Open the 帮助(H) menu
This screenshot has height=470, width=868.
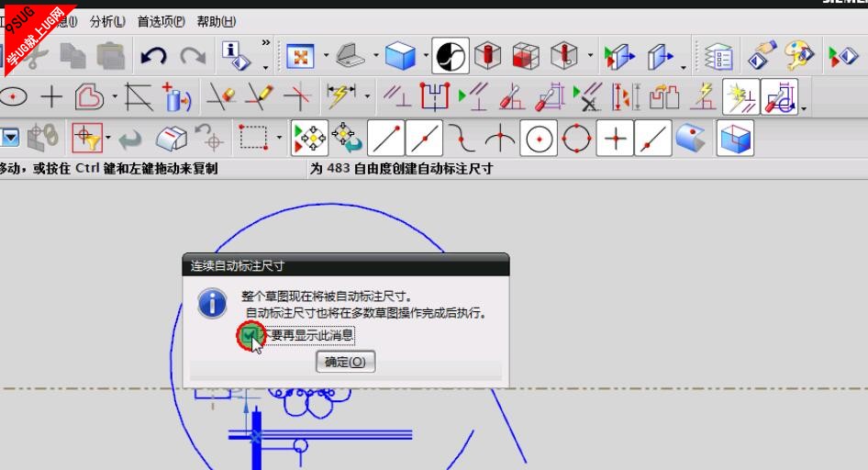point(217,22)
